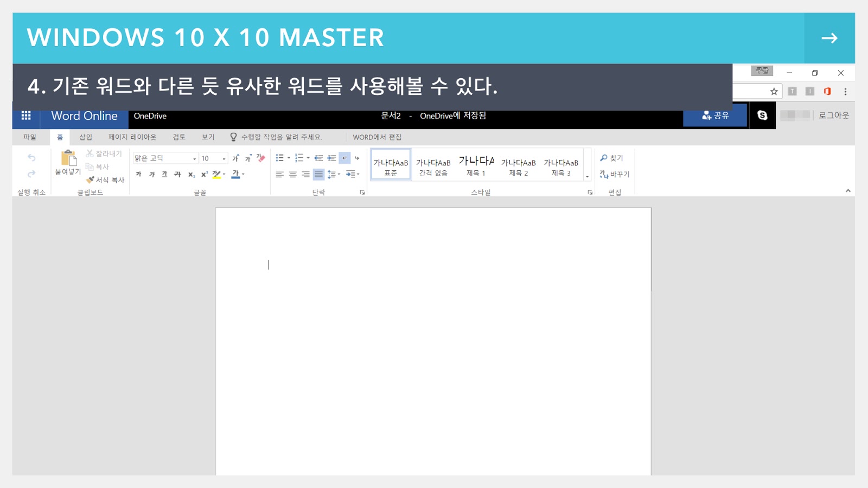
Task: Open paragraph settings dialog launcher
Action: coord(362,192)
